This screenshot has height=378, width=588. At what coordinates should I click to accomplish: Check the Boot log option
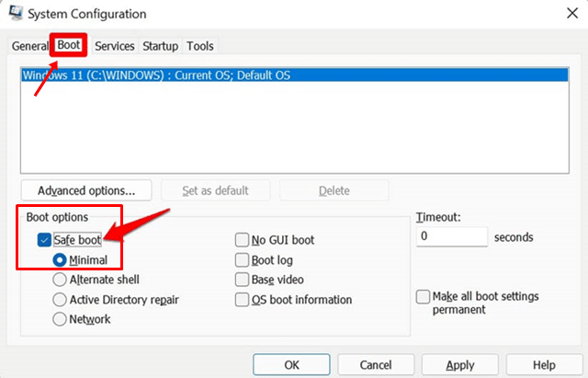point(243,260)
